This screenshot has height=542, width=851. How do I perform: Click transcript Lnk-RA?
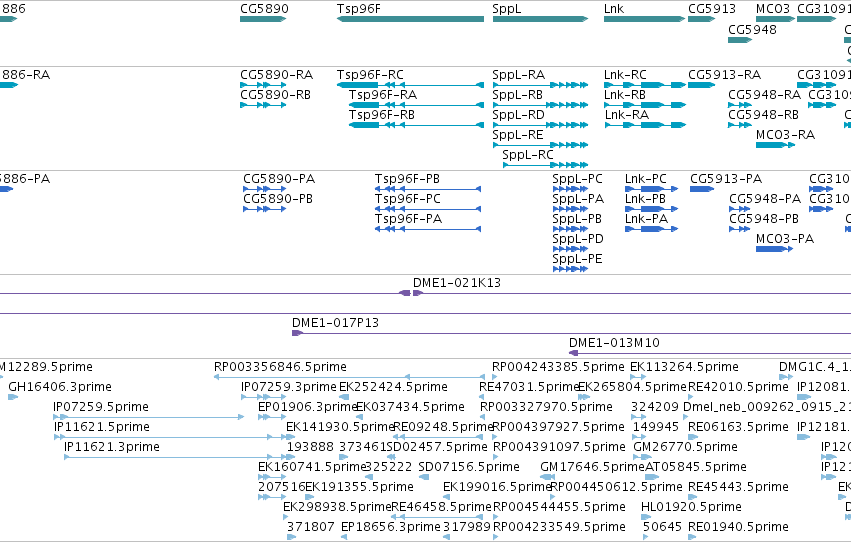pos(645,125)
